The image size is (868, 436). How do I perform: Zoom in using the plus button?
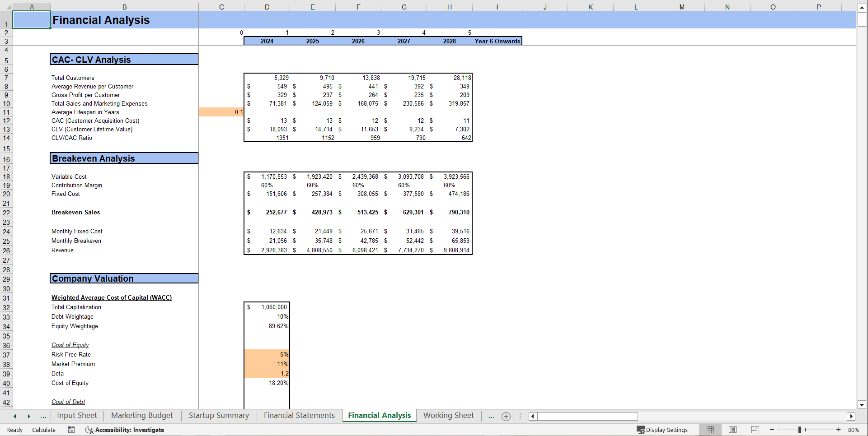click(x=839, y=430)
